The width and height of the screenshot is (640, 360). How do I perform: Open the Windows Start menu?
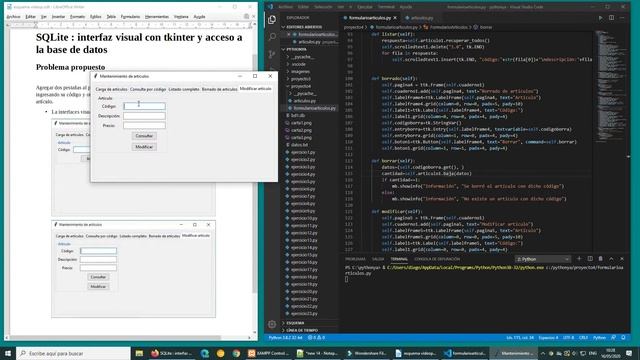tap(8, 353)
